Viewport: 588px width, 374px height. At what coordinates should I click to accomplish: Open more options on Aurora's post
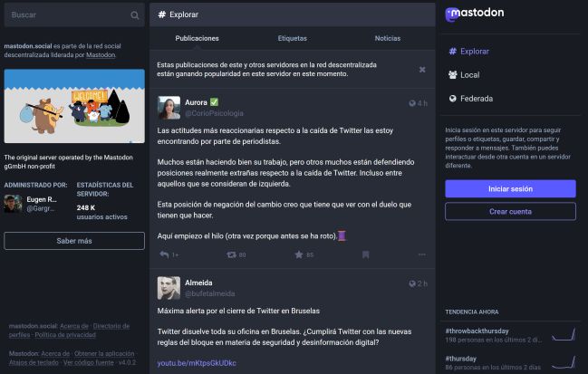[x=422, y=254]
